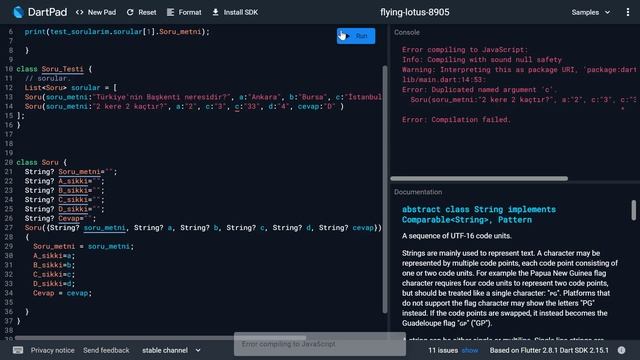Click 'abstract class String implements' documentation heading
640x360 pixels.
tap(479, 209)
